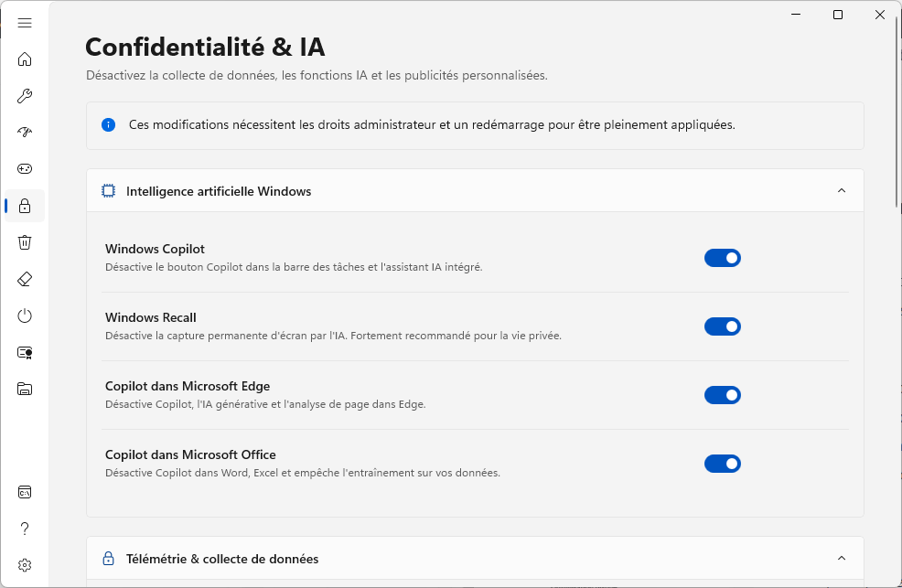Open the settings gear icon
The image size is (902, 588).
24,565
